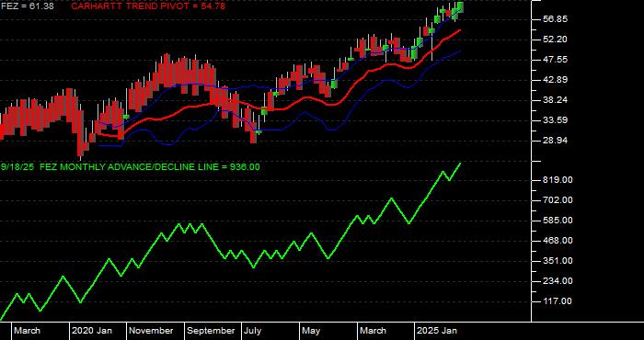
Task: Click the 47.55 price axis value
Action: [x=556, y=60]
